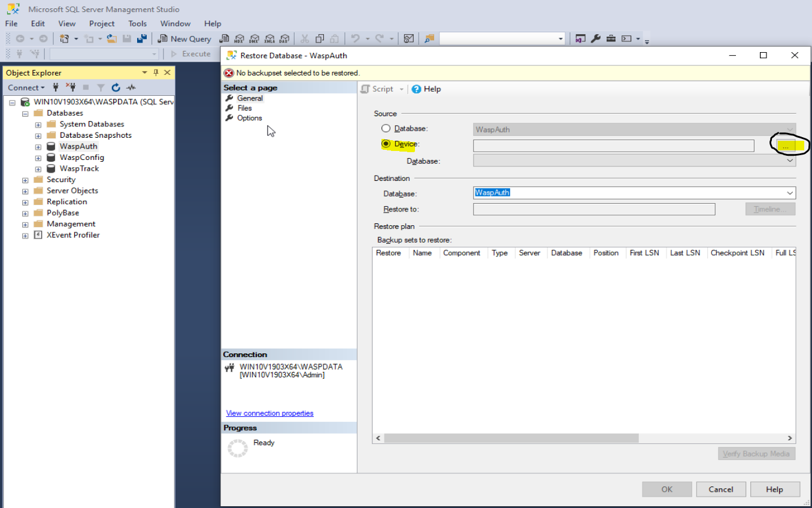Click the Help icon in Restore dialog
This screenshot has height=508, width=812.
pos(417,89)
